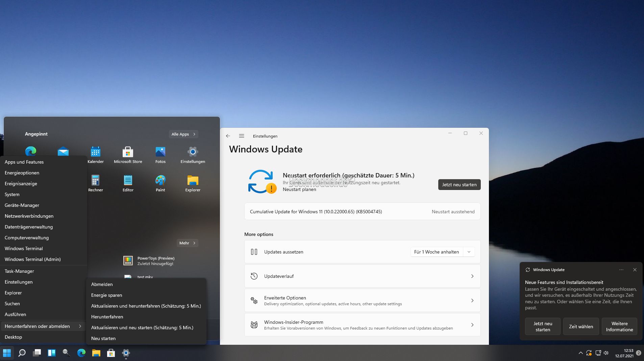This screenshot has height=361, width=644.
Task: Open taskbar Search magnifier
Action: pos(22,353)
